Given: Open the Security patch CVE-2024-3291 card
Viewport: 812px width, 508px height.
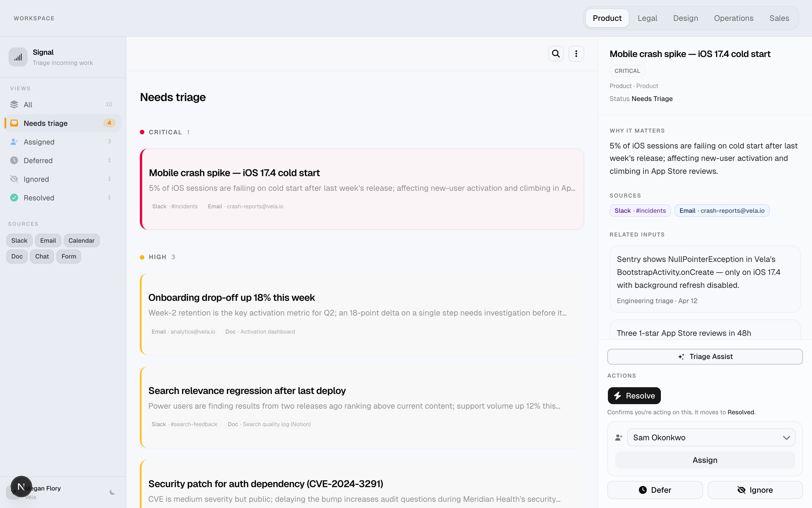Looking at the screenshot, I should pos(362,484).
